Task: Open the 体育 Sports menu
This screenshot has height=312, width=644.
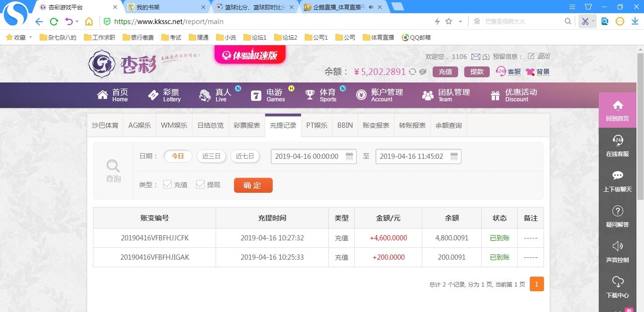Action: point(321,95)
